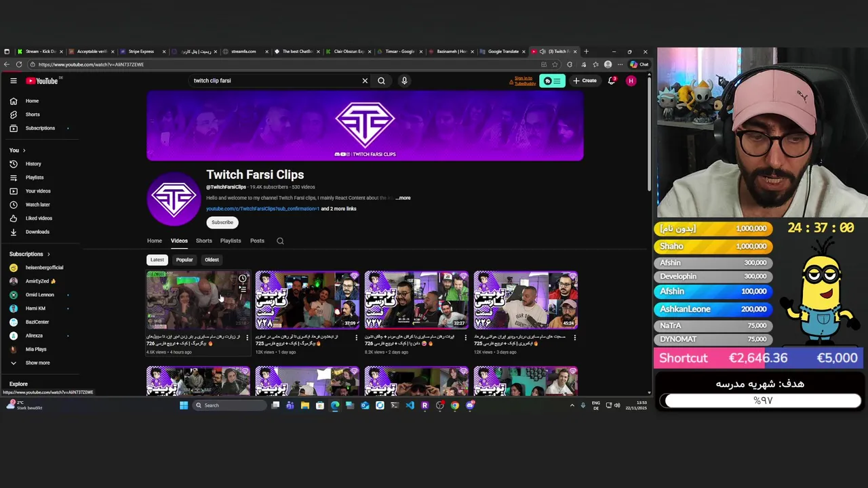
Task: Select the channel Videos tab
Action: (x=179, y=241)
